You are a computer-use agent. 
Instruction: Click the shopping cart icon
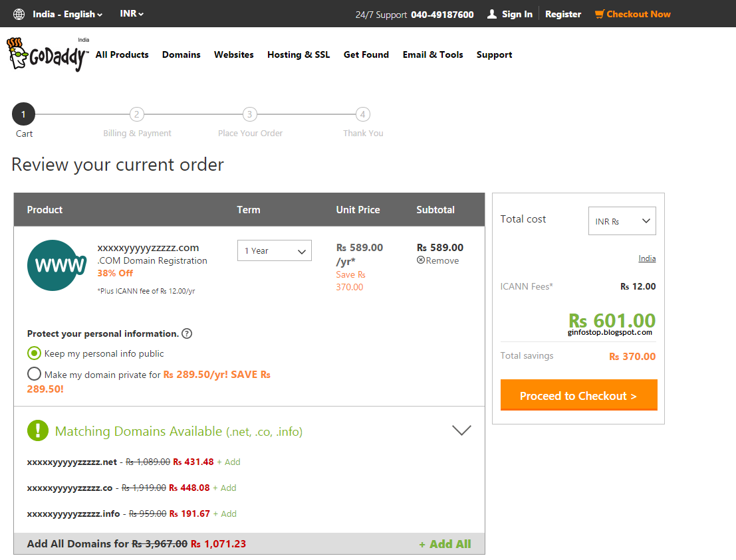600,14
